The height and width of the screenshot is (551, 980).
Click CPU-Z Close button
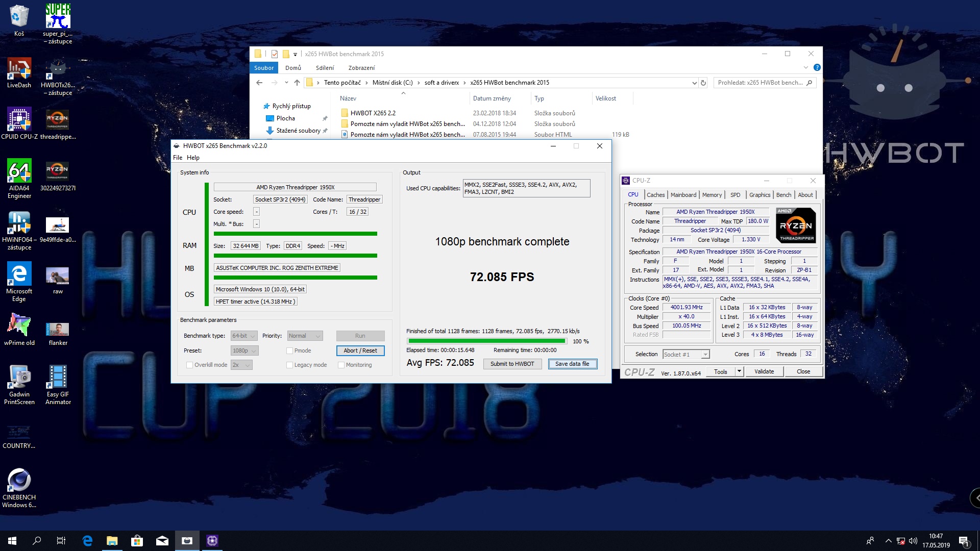803,371
